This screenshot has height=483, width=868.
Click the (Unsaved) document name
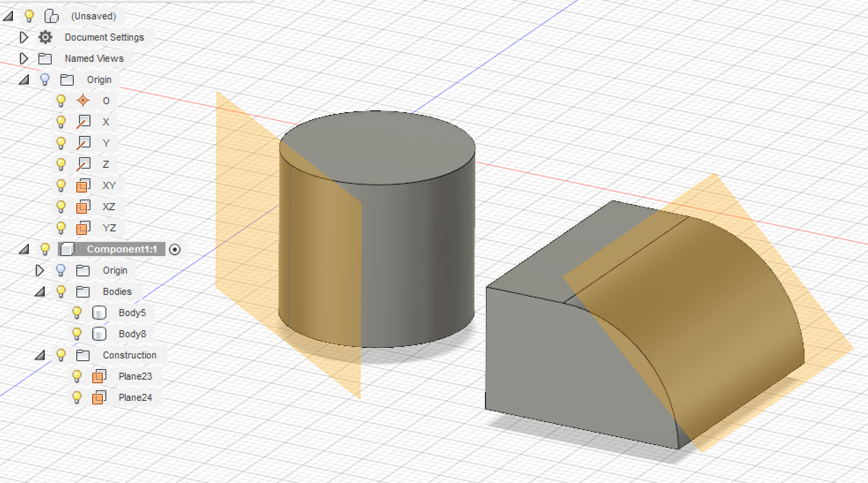(93, 16)
